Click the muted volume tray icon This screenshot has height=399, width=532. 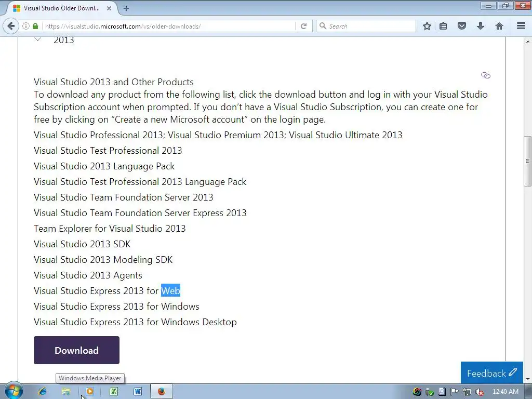[x=480, y=392]
